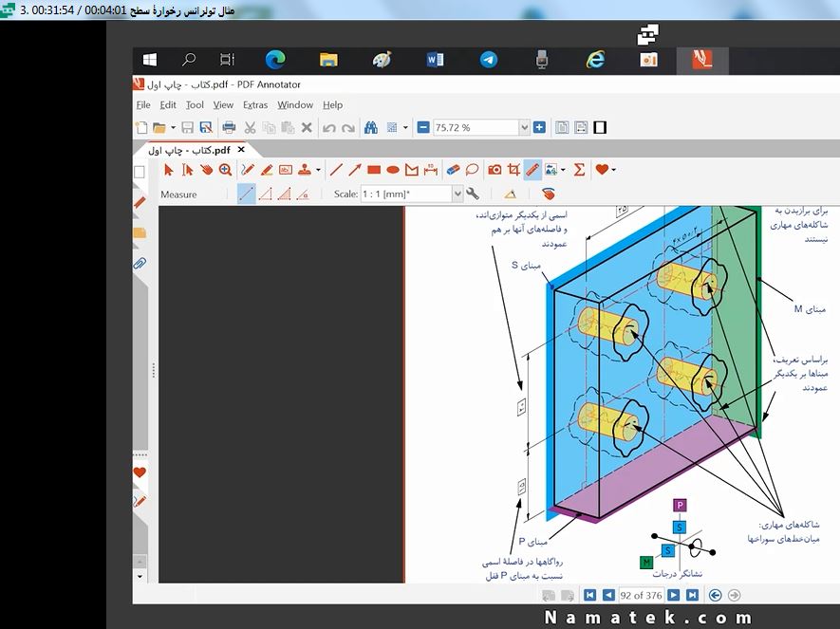Expand the grid view dropdown arrow

click(x=405, y=127)
